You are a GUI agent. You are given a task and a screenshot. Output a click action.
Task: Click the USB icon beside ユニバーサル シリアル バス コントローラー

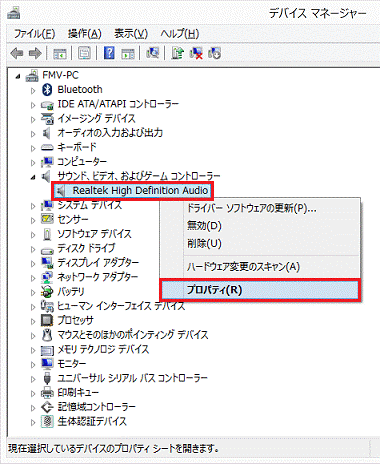[x=47, y=378]
